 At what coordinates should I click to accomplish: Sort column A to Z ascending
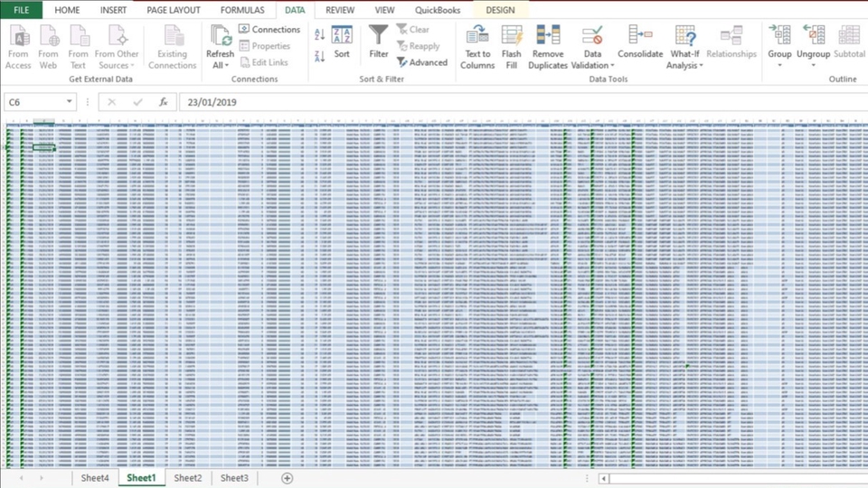(x=319, y=34)
